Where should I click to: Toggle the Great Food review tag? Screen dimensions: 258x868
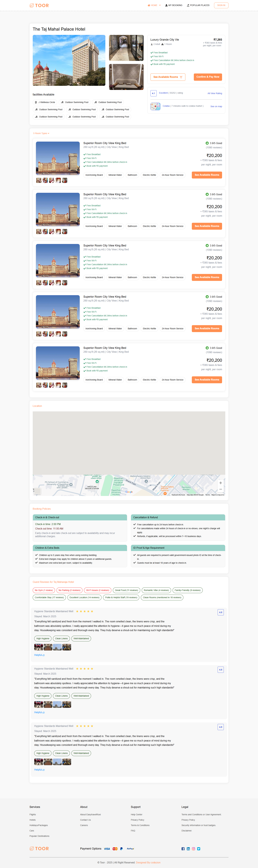(127, 590)
